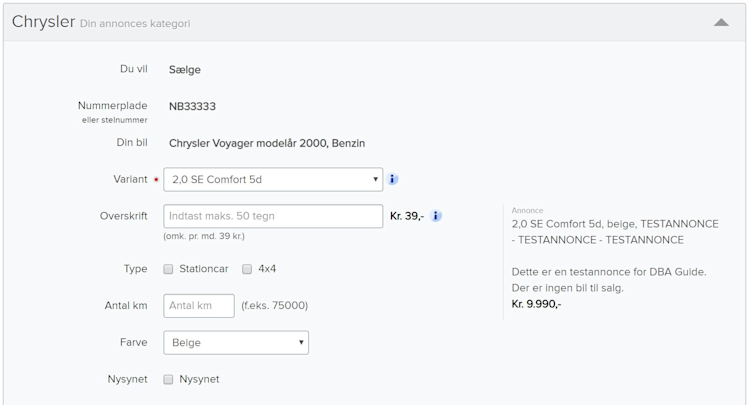The width and height of the screenshot is (749, 405).
Task: Click the Sælge value next to Du vil
Action: [x=185, y=70]
